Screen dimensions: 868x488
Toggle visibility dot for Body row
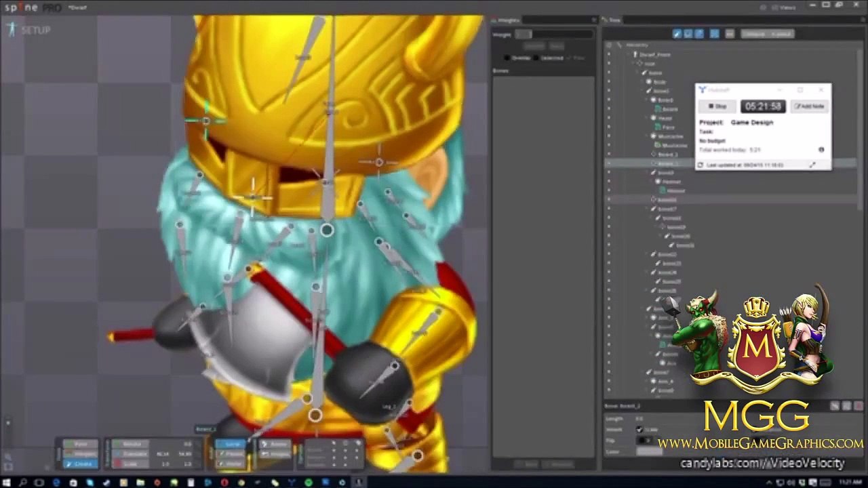point(608,81)
